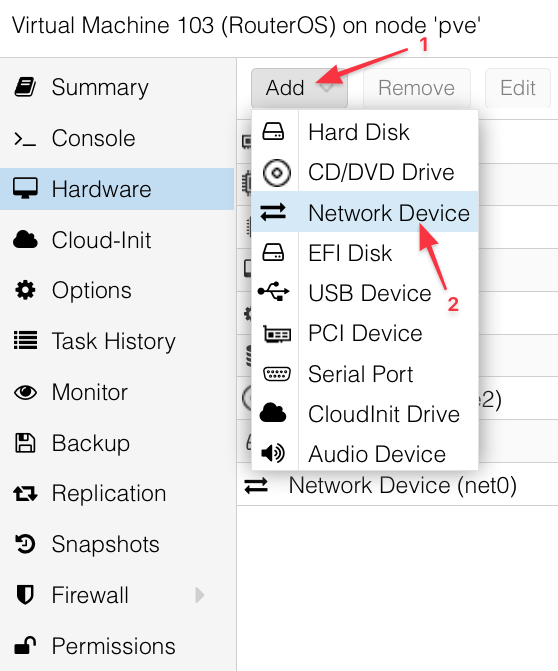The width and height of the screenshot is (558, 671).
Task: Pick PCI Device from the dropdown
Action: pos(365,333)
